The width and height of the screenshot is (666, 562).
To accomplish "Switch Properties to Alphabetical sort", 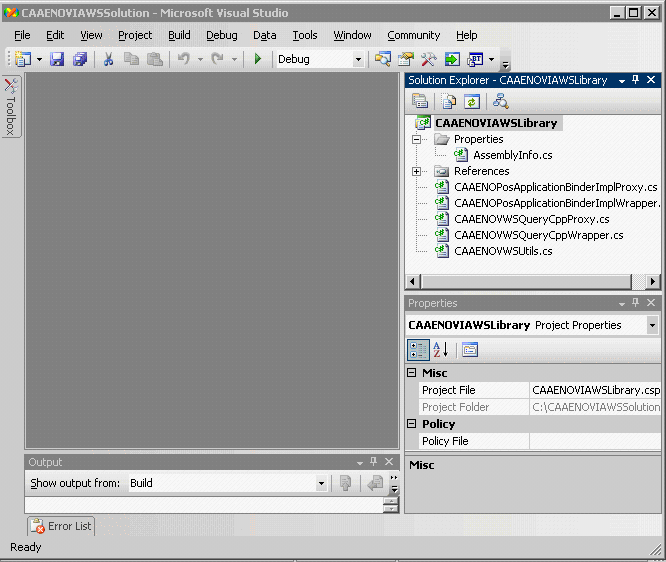I will click(441, 350).
